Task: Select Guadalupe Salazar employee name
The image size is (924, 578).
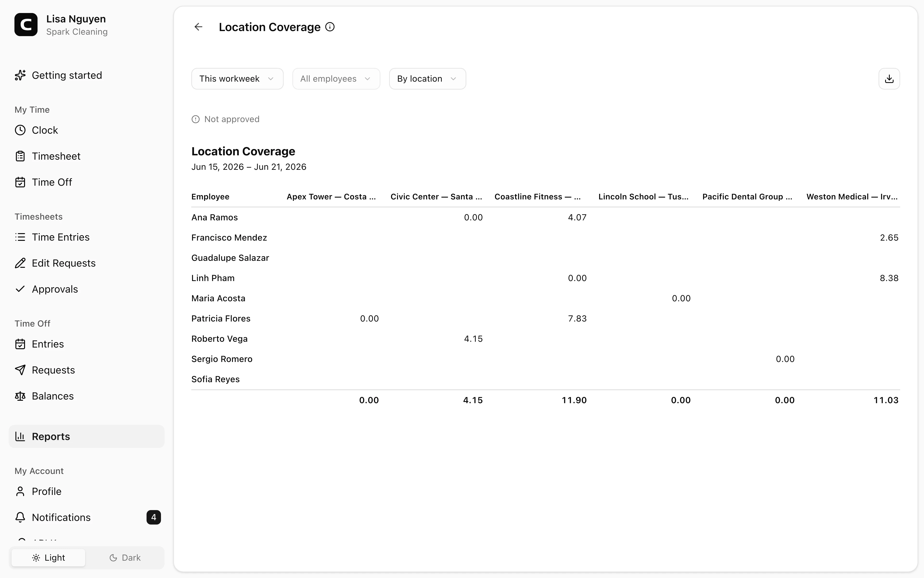Action: [x=230, y=258]
